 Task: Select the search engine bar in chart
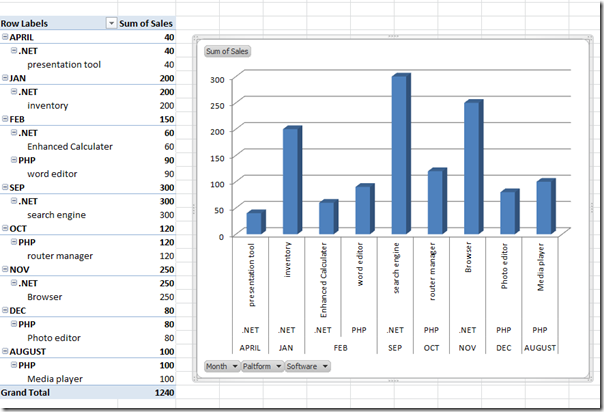399,158
